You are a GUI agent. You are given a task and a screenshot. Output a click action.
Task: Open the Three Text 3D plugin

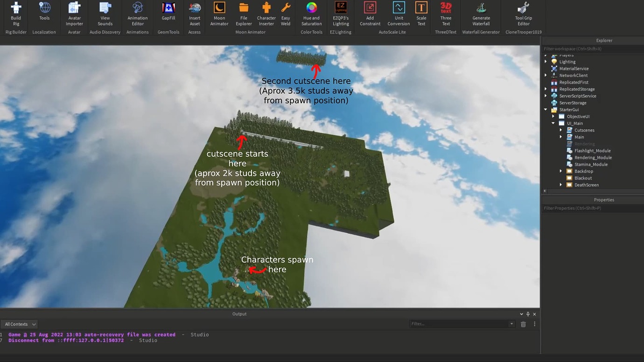coord(446,14)
